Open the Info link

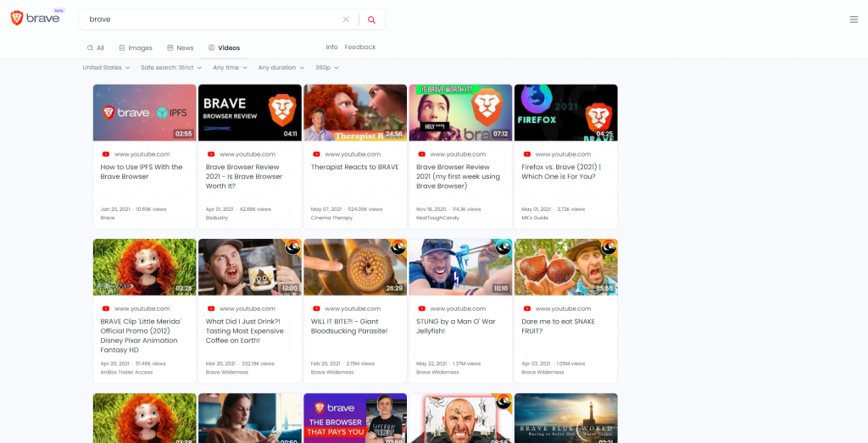331,47
